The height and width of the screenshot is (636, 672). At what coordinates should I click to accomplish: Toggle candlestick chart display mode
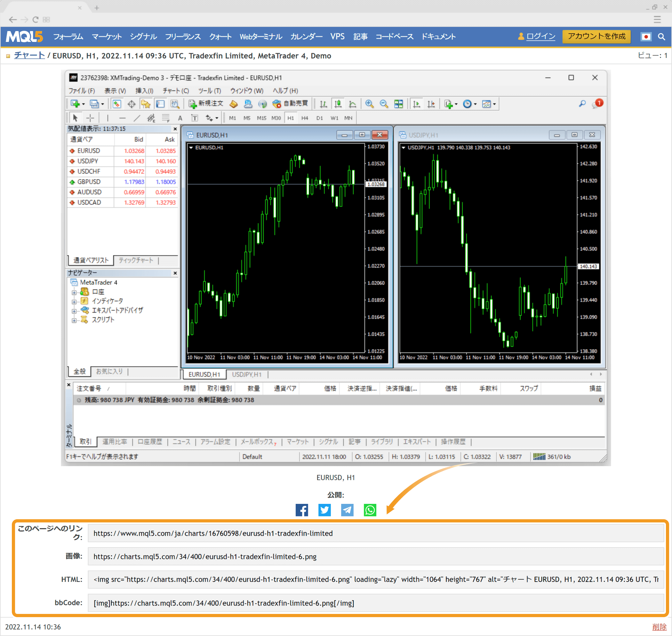pyautogui.click(x=338, y=104)
